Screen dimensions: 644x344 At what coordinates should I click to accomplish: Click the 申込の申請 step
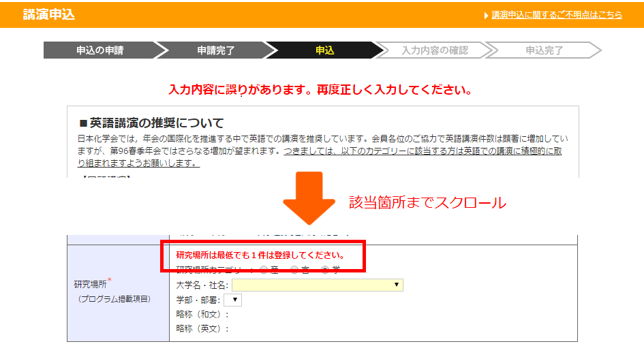100,50
